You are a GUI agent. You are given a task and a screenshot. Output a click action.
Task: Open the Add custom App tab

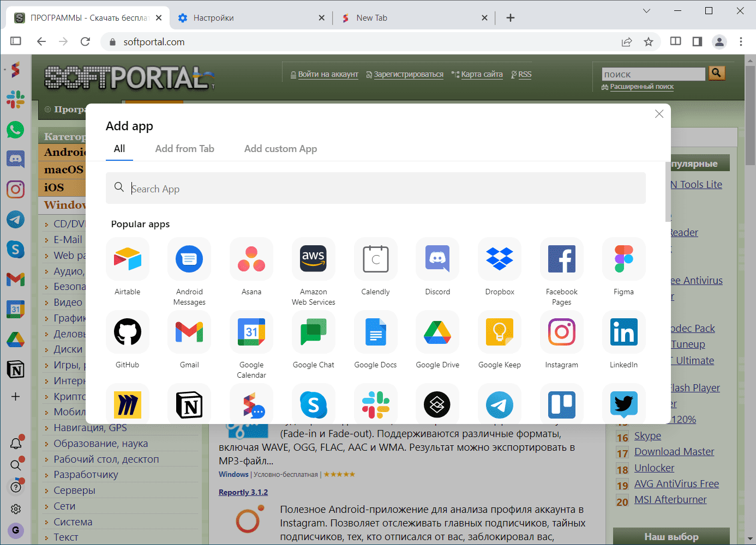(280, 149)
